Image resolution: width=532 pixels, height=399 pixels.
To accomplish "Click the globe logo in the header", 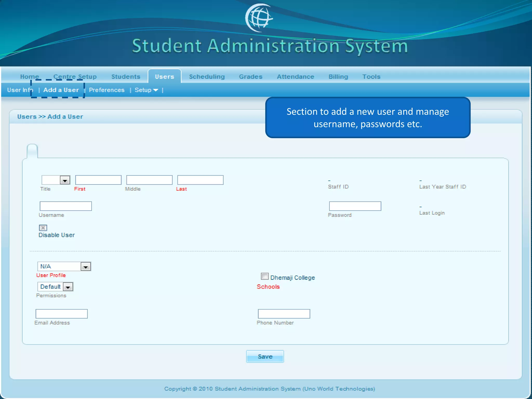I will pos(259,18).
